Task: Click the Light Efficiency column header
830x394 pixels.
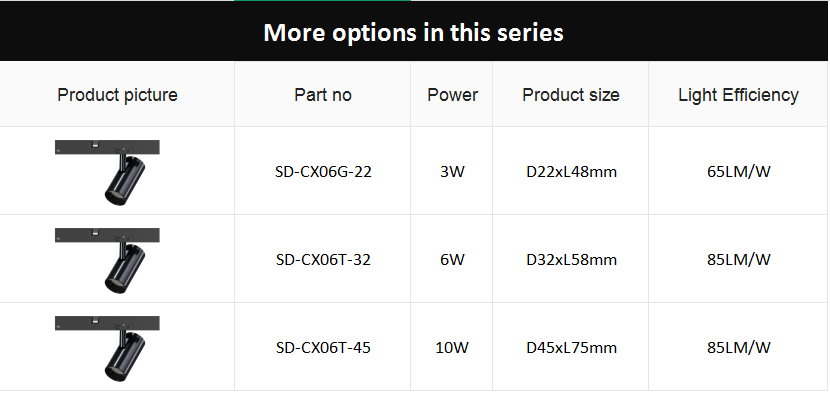Action: (x=738, y=95)
